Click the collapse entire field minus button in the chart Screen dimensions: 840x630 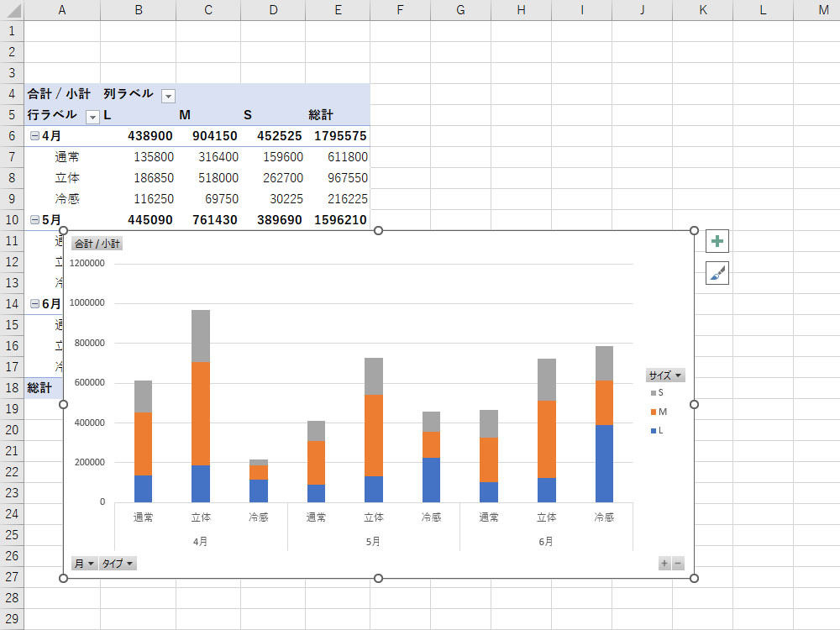coord(678,564)
